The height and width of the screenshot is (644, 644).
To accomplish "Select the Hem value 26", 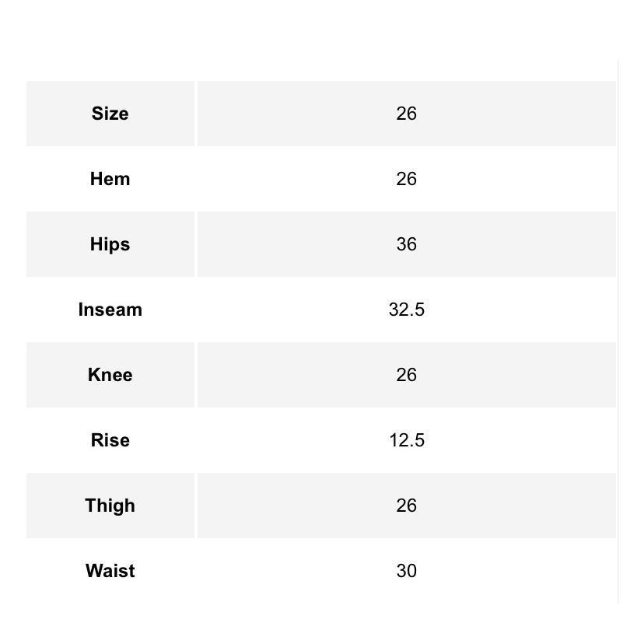I will pos(407,179).
